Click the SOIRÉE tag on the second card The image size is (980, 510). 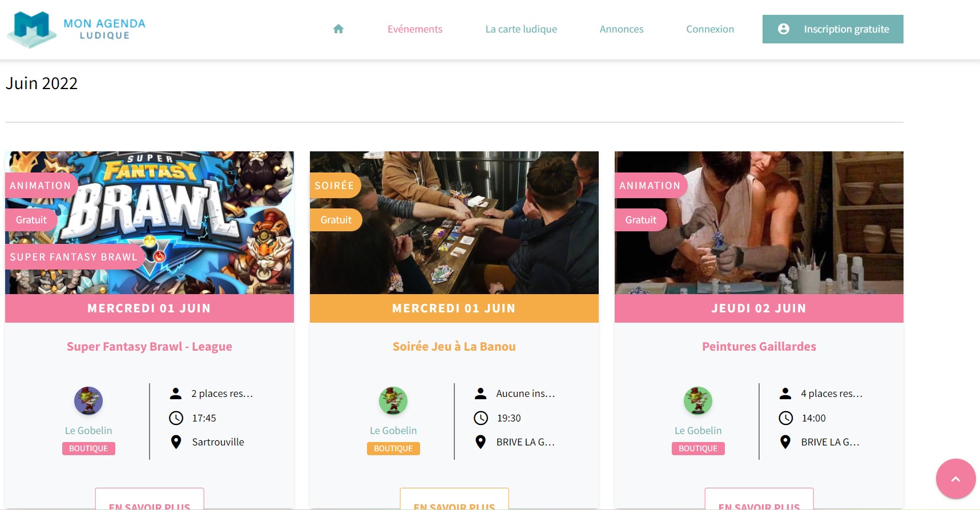(335, 186)
